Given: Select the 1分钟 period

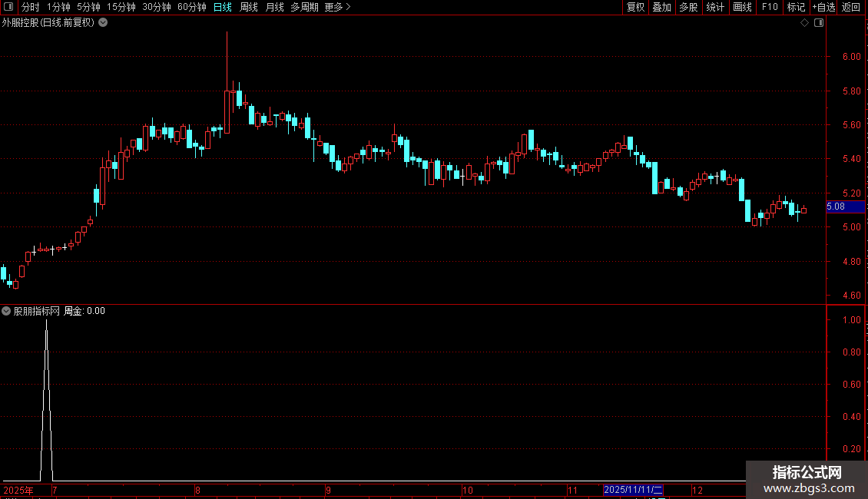Looking at the screenshot, I should tap(58, 7).
